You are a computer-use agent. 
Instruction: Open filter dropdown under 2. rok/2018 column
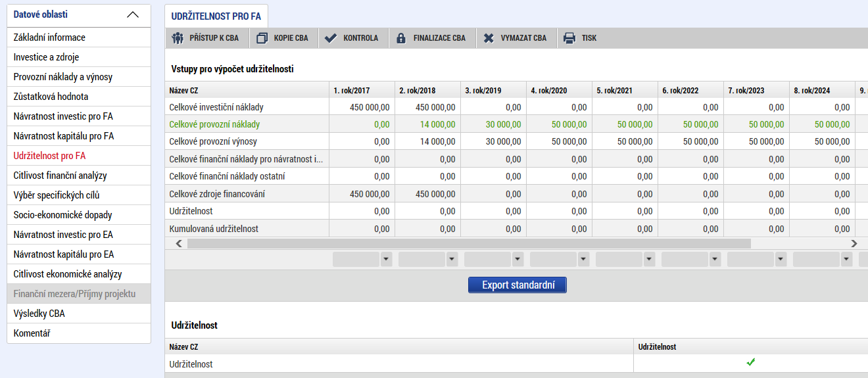pos(452,260)
